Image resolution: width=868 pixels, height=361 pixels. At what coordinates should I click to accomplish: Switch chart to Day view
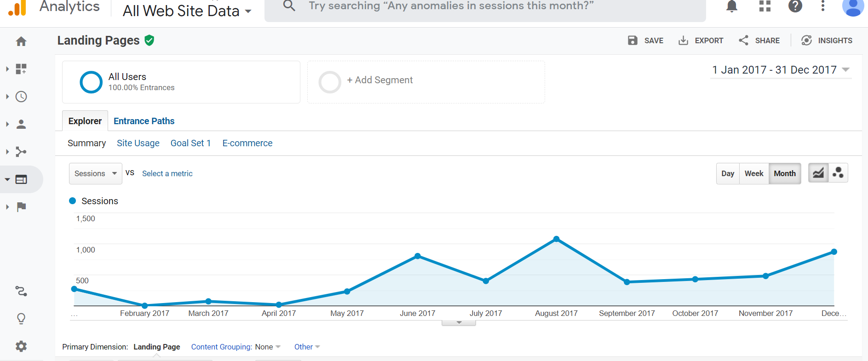[x=728, y=173]
